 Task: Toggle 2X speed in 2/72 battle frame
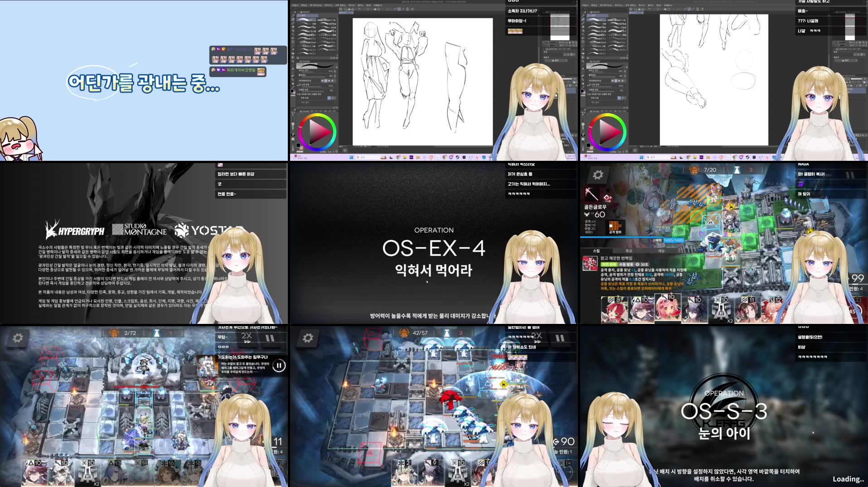coord(247,337)
